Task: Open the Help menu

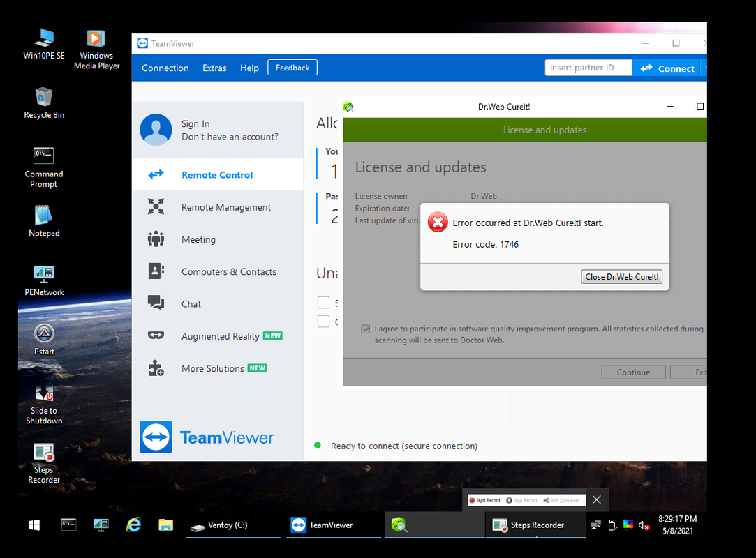Action: pyautogui.click(x=249, y=68)
